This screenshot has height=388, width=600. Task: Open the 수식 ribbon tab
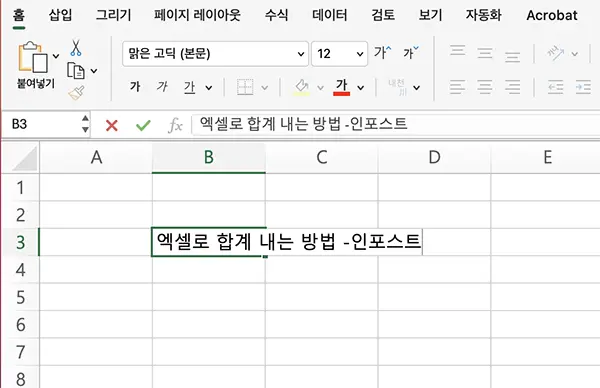(276, 15)
